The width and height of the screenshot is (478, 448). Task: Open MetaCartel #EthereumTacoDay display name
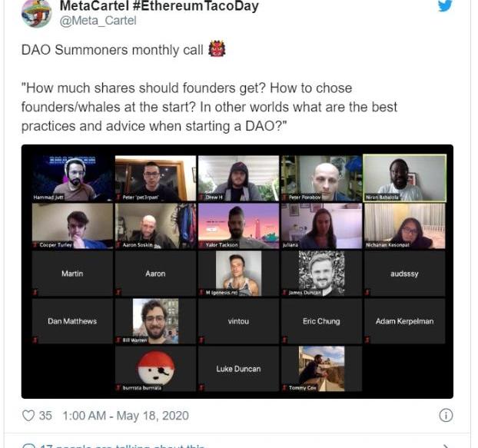tap(159, 6)
